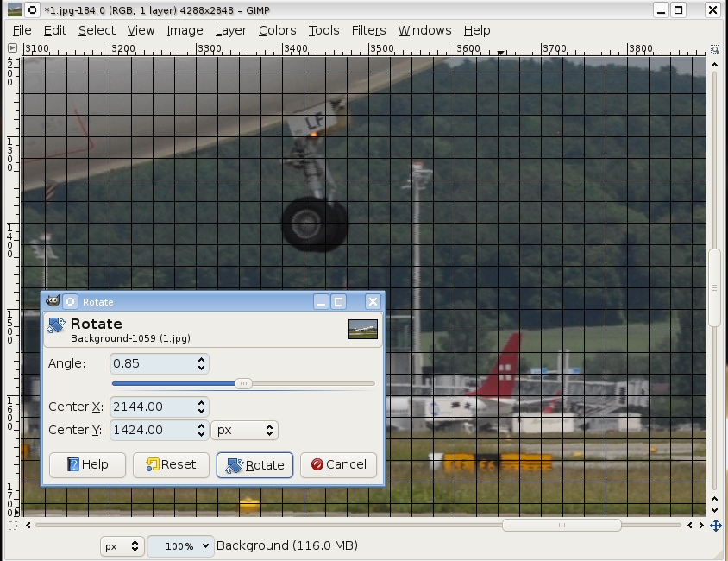The height and width of the screenshot is (561, 728).
Task: Click the GIMP Wilber icon in Rotate dialog
Action: click(53, 301)
